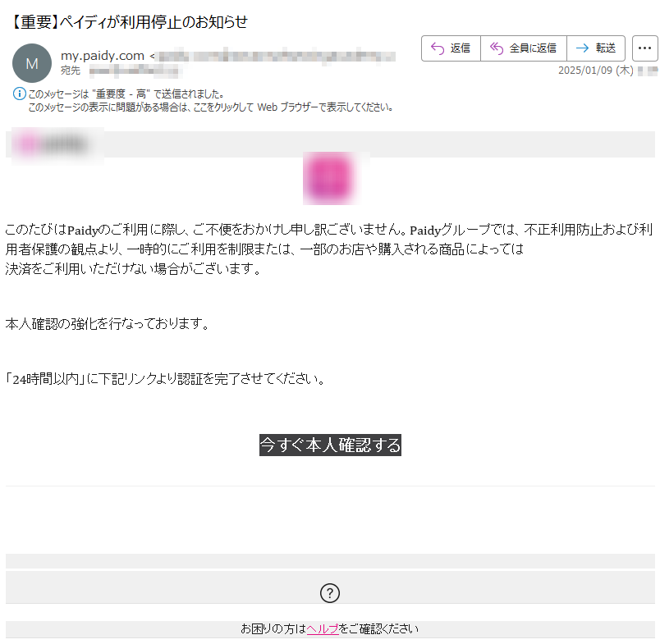Click the sender name my.paidy.com
Image resolution: width=660 pixels, height=644 pixels.
click(x=103, y=56)
